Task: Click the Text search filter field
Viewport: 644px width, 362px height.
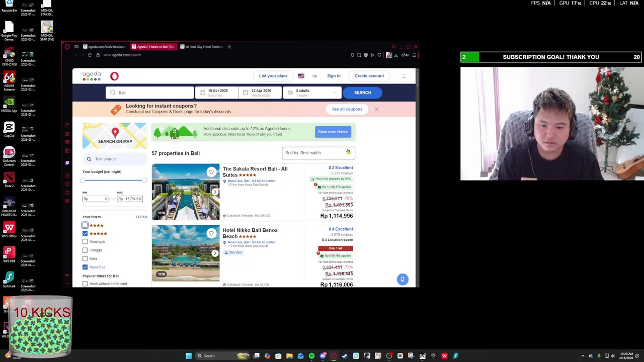Action: click(x=115, y=159)
